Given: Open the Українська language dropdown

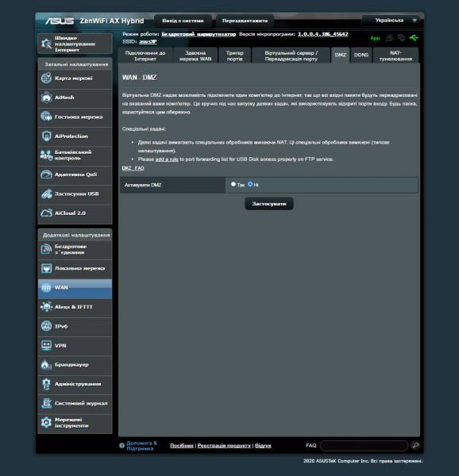Looking at the screenshot, I should 392,21.
